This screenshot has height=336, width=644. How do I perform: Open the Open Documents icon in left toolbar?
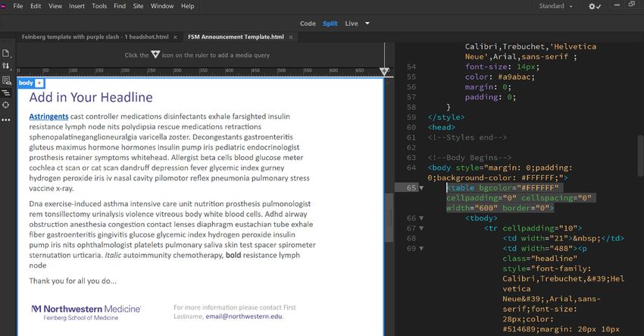6,53
